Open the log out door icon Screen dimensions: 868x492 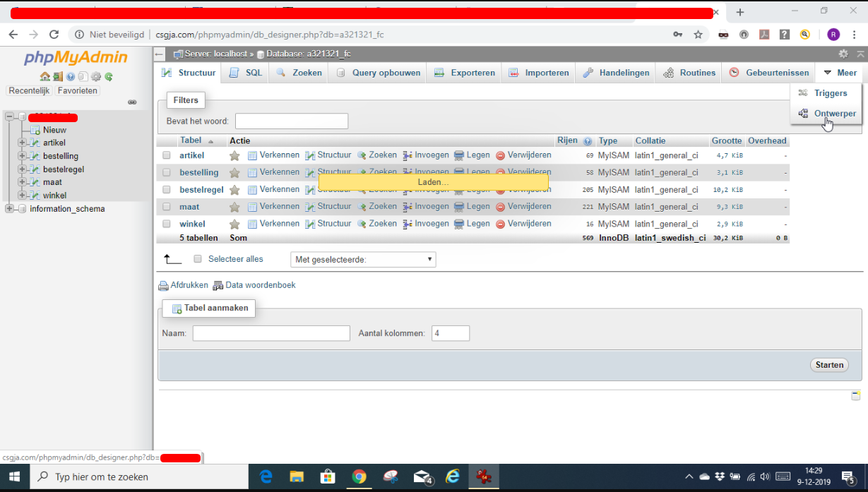(x=57, y=76)
